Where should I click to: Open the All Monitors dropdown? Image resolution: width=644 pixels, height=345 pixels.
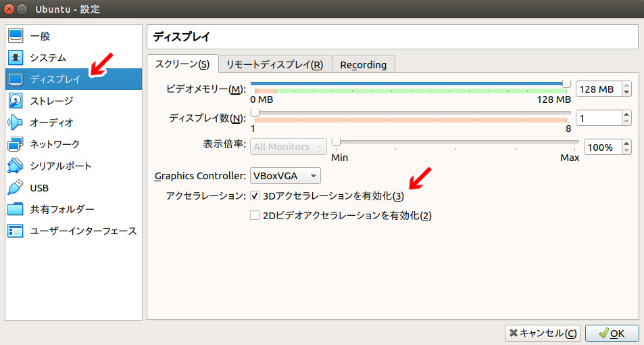[x=289, y=146]
